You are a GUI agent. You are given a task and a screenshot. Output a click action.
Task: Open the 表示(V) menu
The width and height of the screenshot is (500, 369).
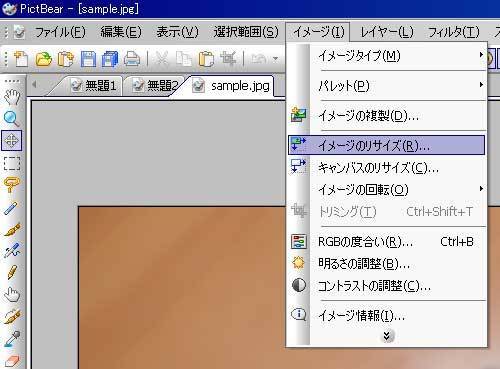(x=177, y=32)
